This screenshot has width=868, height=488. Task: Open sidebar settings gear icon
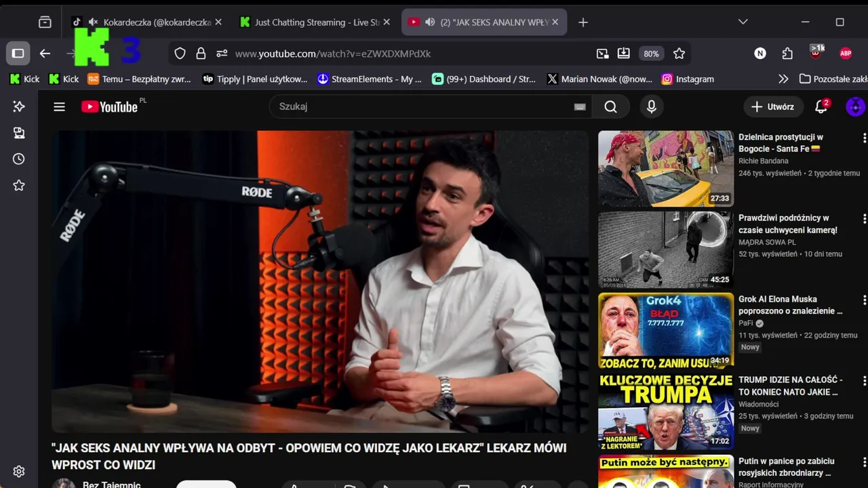click(x=18, y=472)
